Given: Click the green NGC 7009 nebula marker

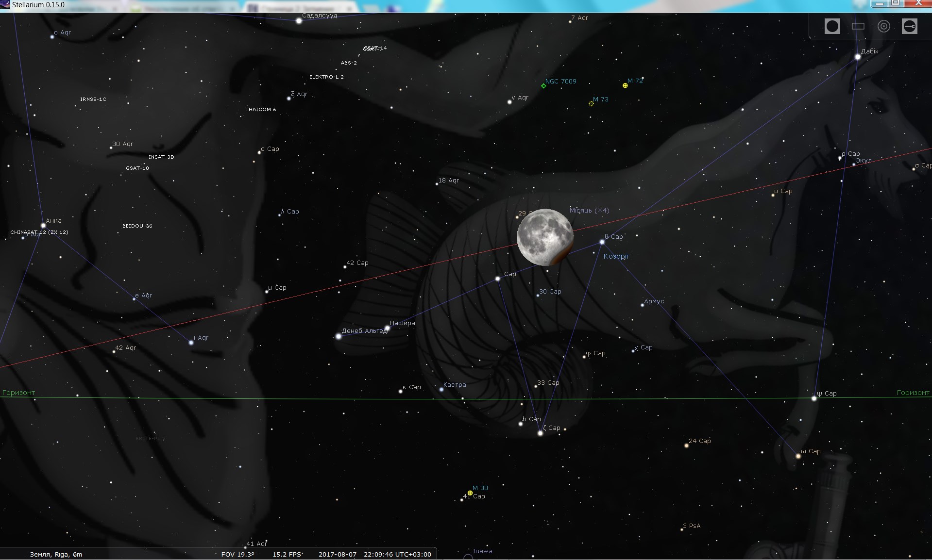Looking at the screenshot, I should pyautogui.click(x=543, y=86).
